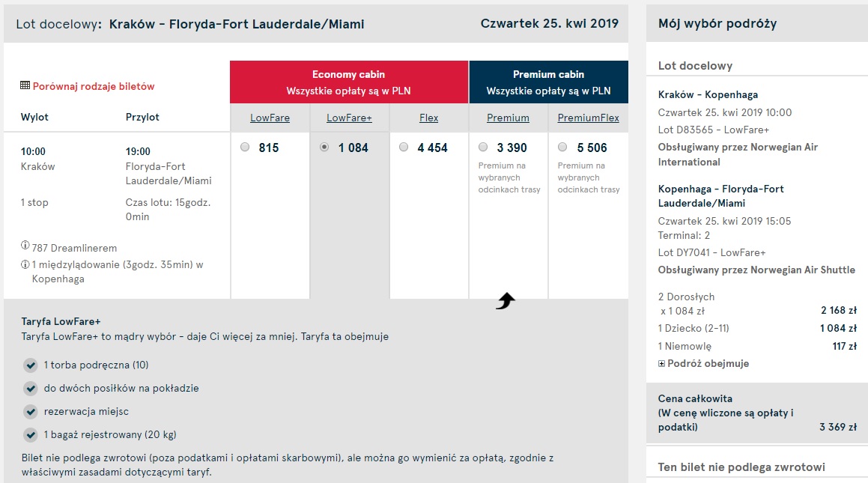This screenshot has height=483, width=868.
Task: Click the checkmark icon for do dwóch posiłków
Action: coord(31,389)
